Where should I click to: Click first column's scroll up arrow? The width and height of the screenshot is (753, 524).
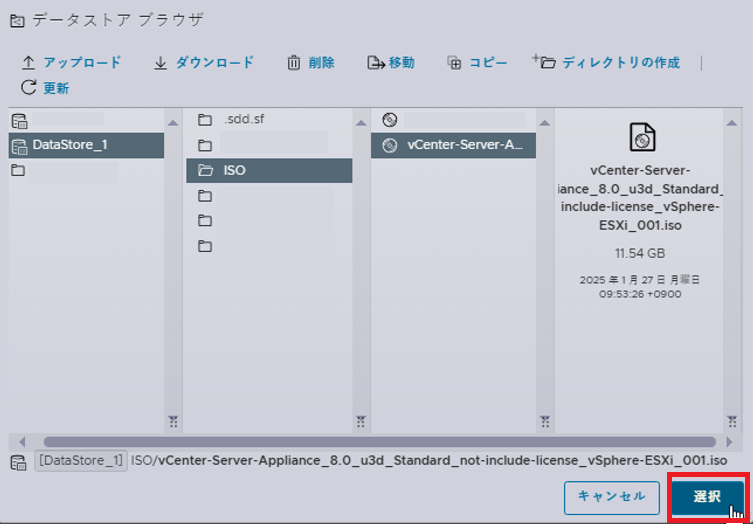pyautogui.click(x=173, y=123)
